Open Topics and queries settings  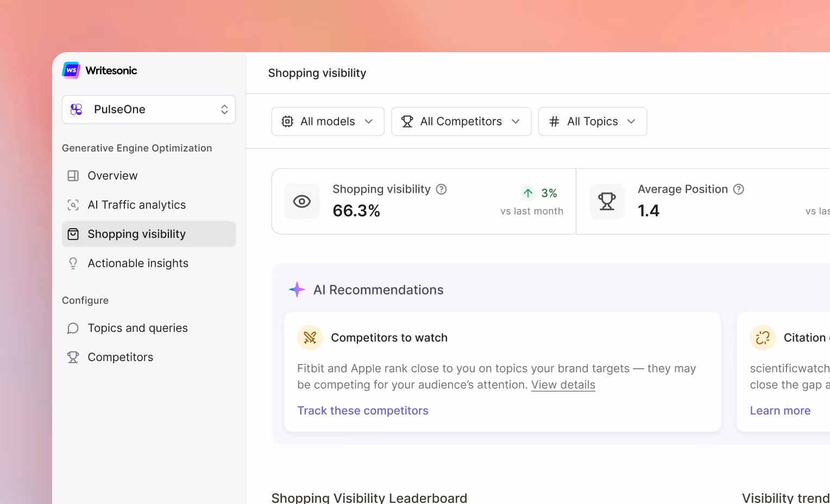click(137, 328)
